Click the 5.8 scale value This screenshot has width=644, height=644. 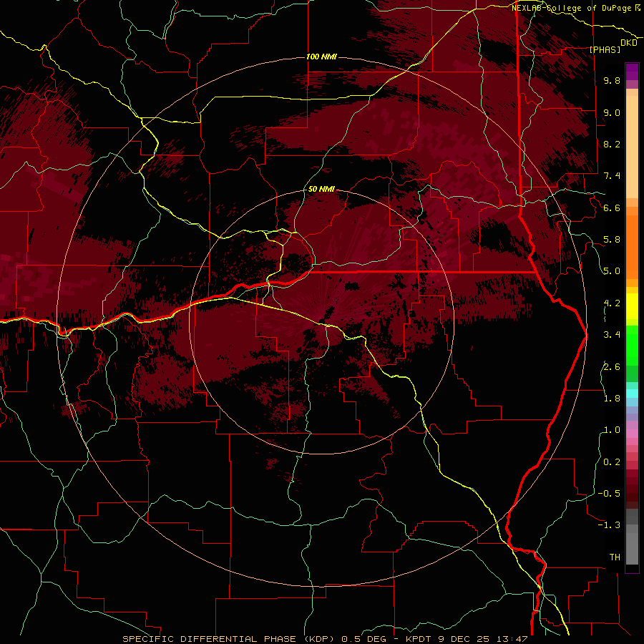[612, 240]
